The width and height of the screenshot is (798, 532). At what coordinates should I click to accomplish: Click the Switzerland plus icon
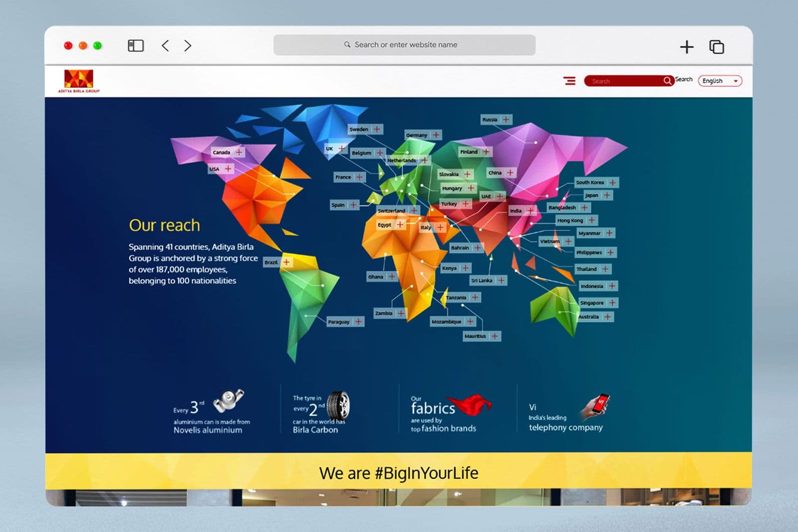point(414,211)
